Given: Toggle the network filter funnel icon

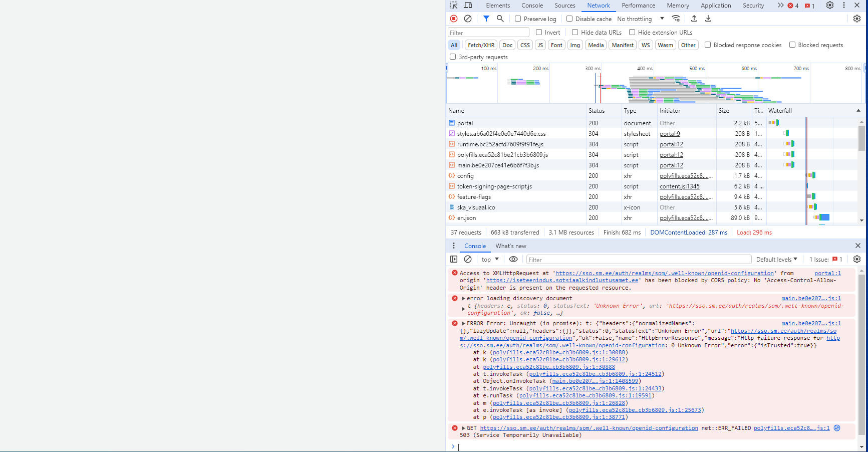Looking at the screenshot, I should point(486,19).
